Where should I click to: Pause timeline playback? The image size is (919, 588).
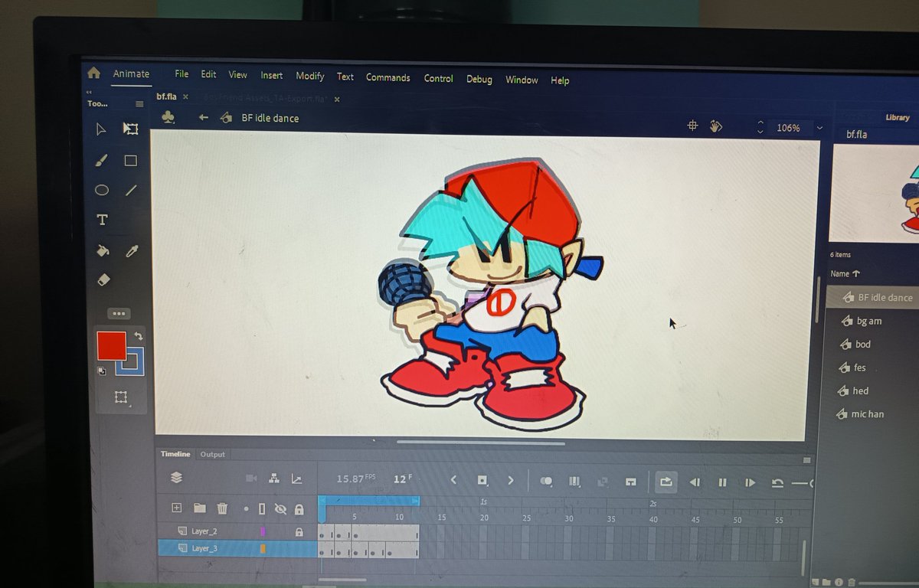coord(722,482)
